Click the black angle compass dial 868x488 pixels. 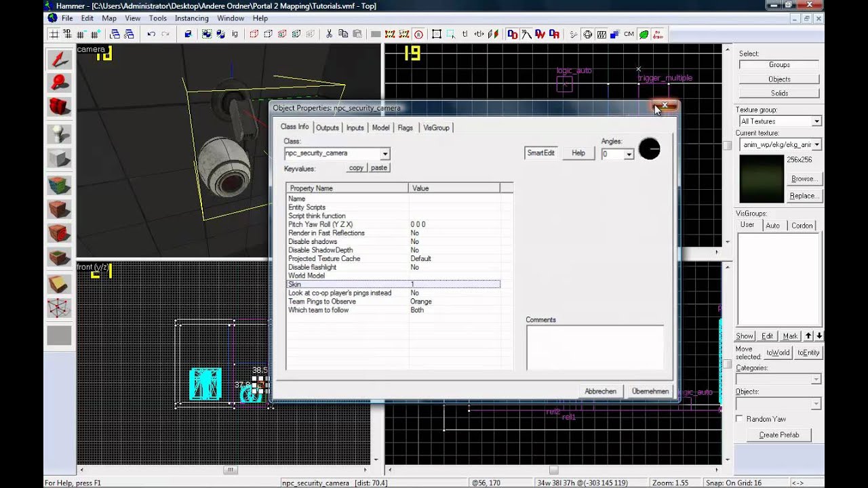coord(649,149)
